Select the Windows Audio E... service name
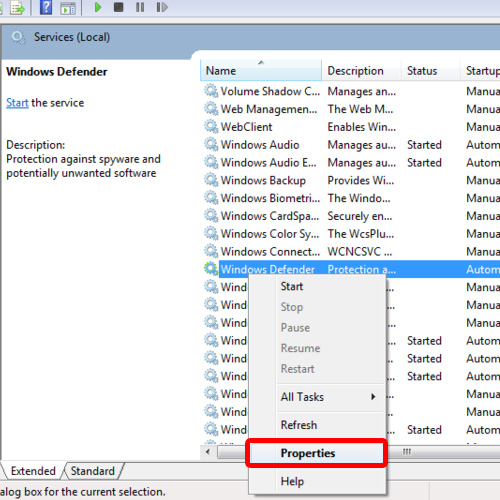This screenshot has height=500, width=500. tap(269, 163)
